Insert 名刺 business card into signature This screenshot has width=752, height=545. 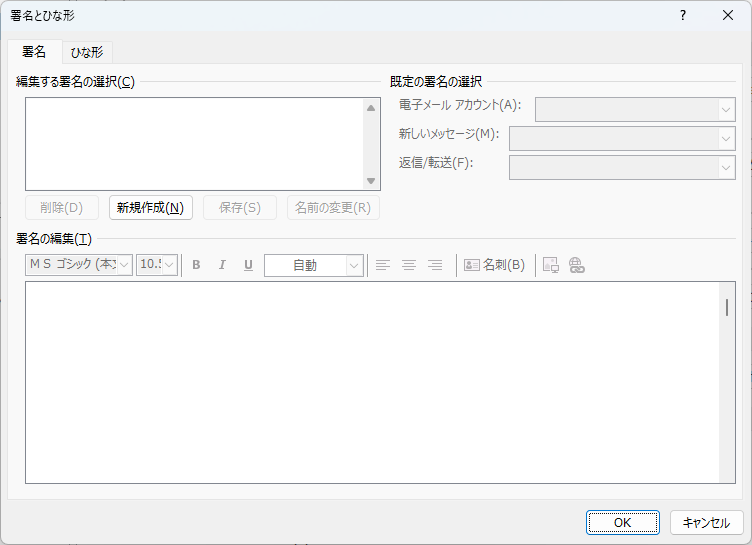tap(494, 265)
